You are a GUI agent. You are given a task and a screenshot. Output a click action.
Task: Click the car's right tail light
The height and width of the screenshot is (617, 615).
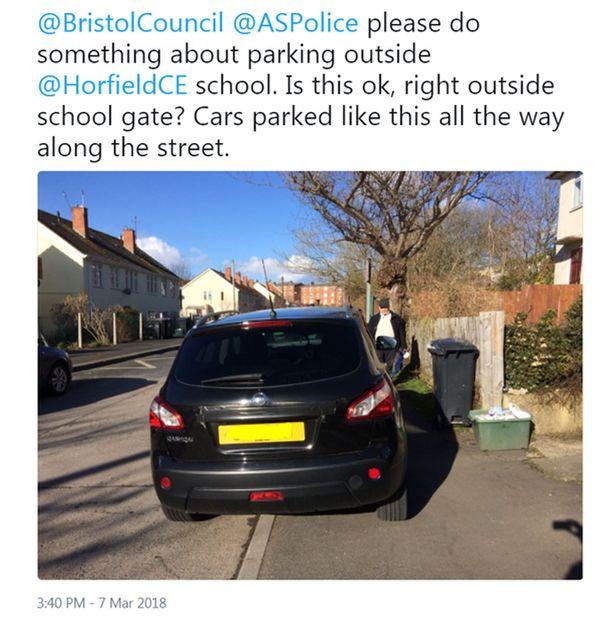[x=370, y=401]
